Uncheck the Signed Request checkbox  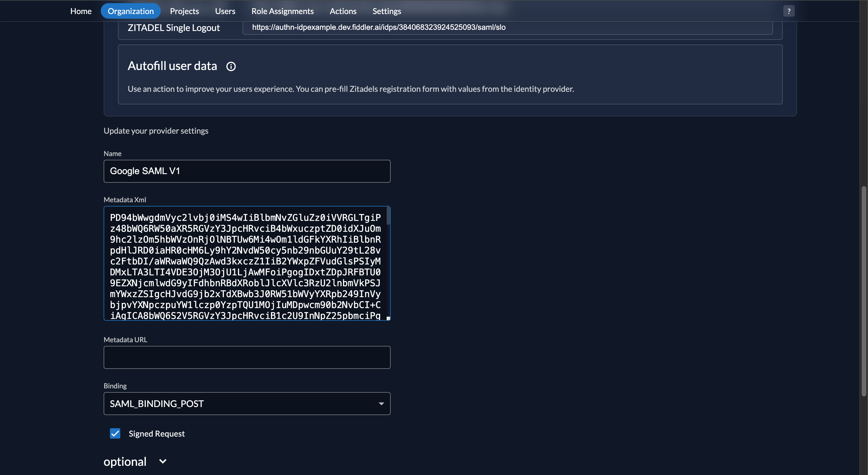pyautogui.click(x=115, y=434)
